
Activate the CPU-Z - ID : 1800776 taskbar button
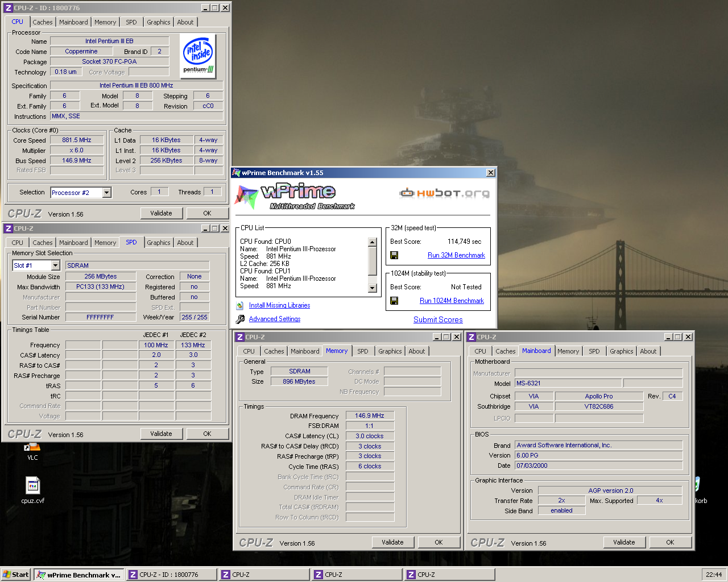tap(171, 575)
